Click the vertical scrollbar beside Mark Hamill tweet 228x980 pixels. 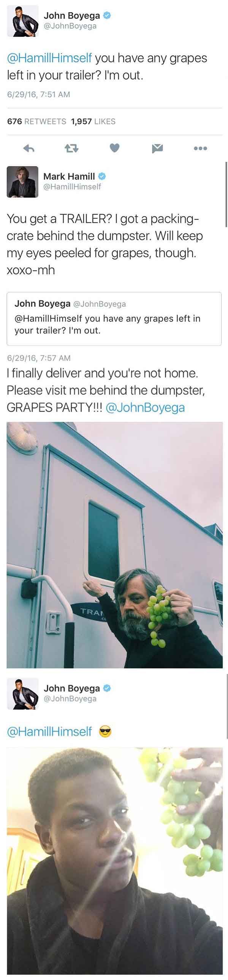tap(226, 194)
